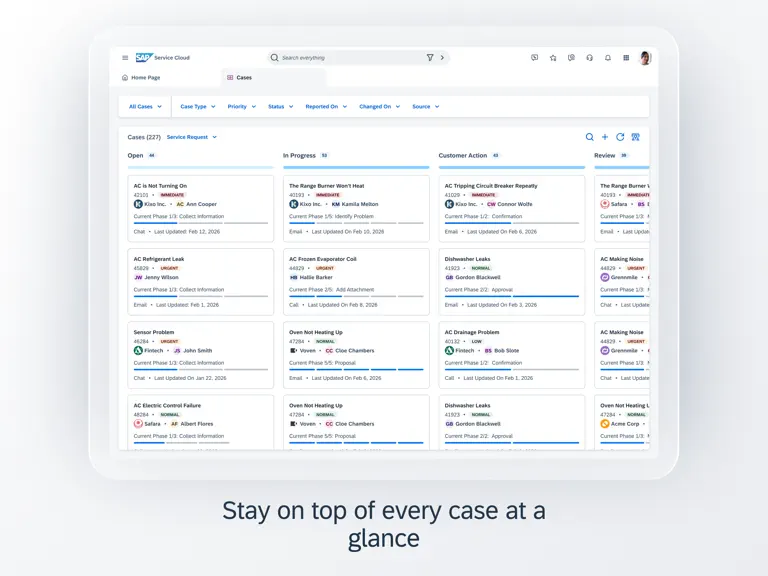Open the Reported On filter
Viewport: 768px width, 576px height.
click(x=326, y=106)
